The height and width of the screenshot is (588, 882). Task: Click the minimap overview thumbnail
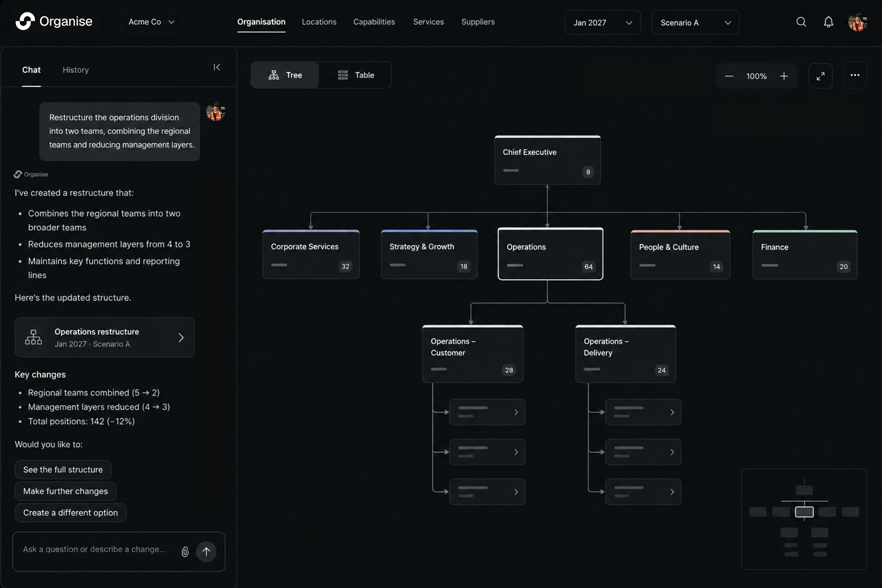point(803,519)
